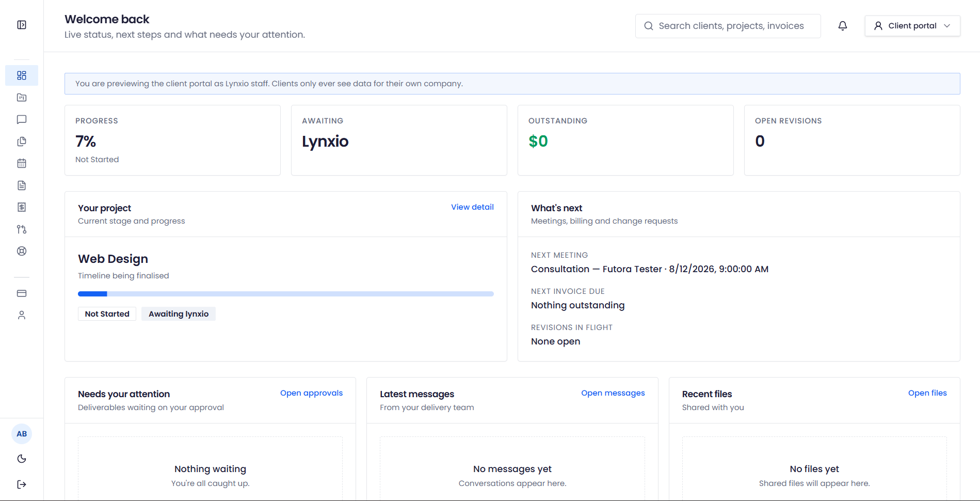This screenshot has height=501, width=980.
Task: Click the None open revisions text
Action: point(555,341)
